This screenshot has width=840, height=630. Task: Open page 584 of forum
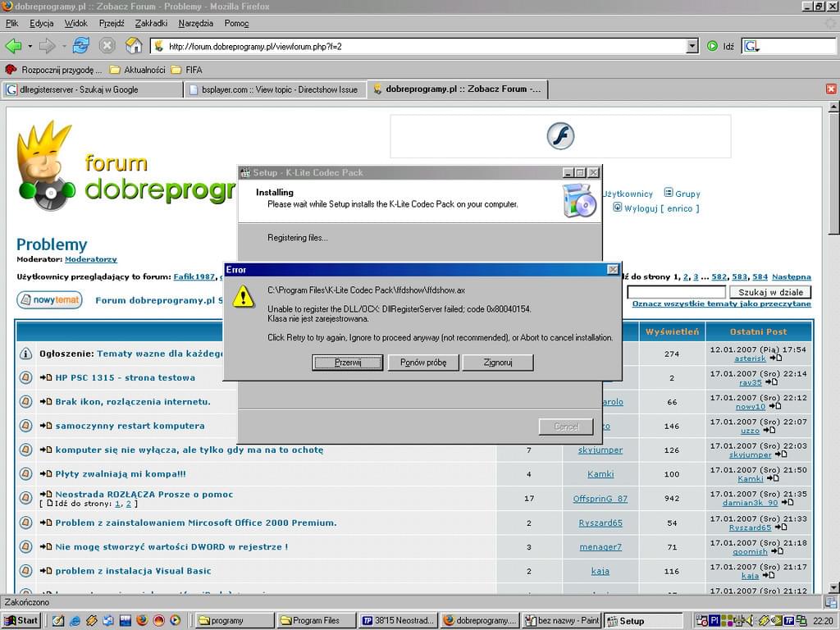[x=760, y=277]
